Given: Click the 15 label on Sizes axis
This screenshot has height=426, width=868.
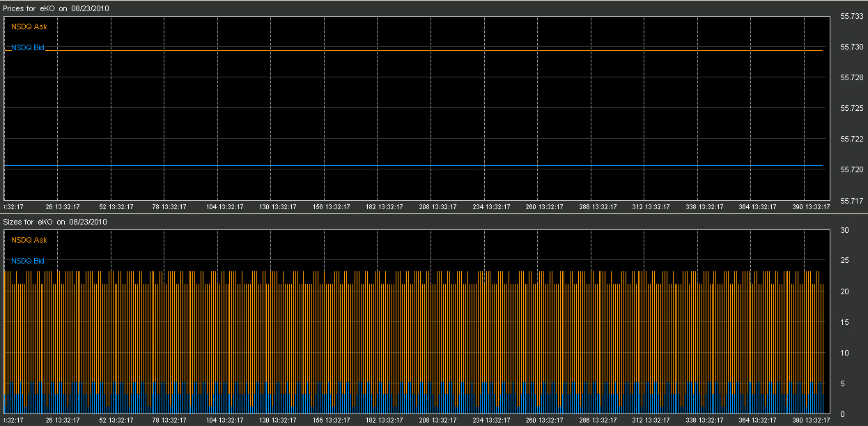Looking at the screenshot, I should [844, 322].
